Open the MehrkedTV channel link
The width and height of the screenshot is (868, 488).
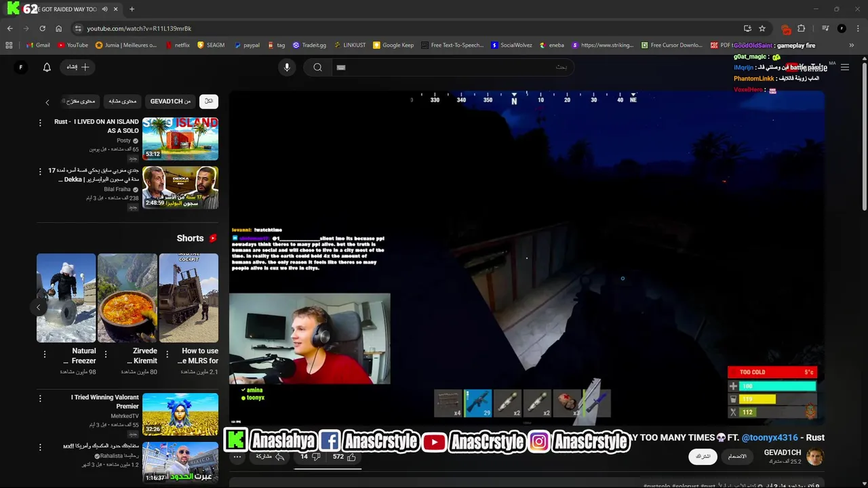tap(124, 415)
